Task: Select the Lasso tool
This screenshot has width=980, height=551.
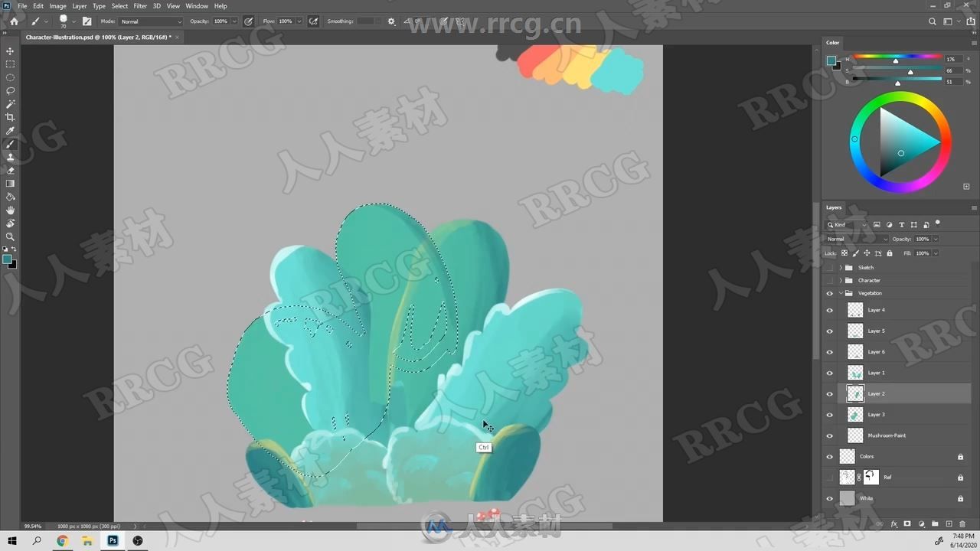Action: pyautogui.click(x=10, y=90)
